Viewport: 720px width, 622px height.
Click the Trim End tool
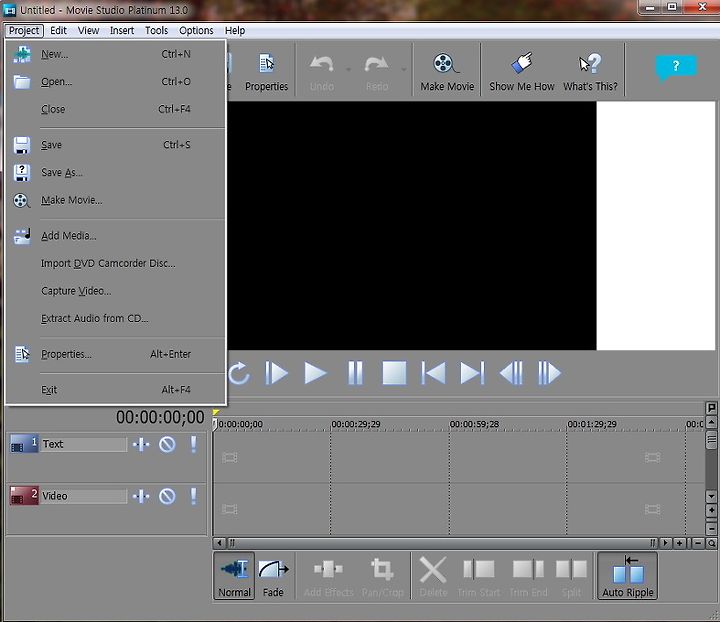[529, 577]
